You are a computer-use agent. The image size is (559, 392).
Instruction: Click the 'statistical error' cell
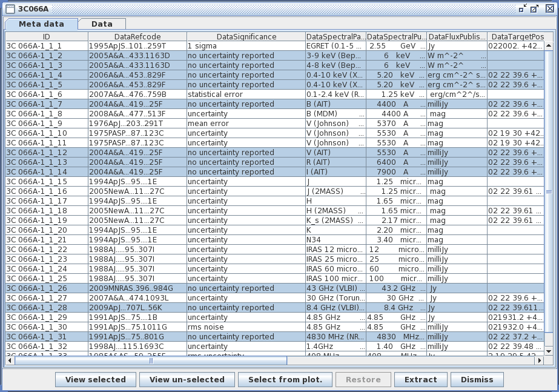246,95
